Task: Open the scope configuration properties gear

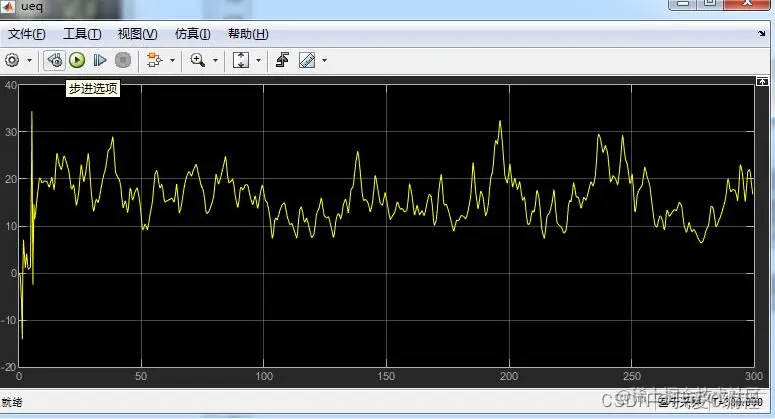Action: tap(12, 60)
